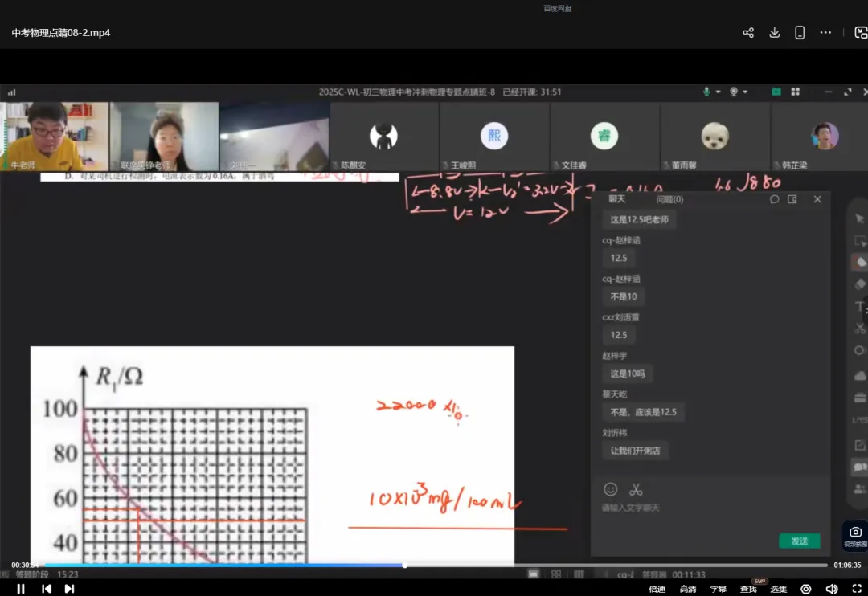Image resolution: width=868 pixels, height=596 pixels.
Task: Toggle the webcam on or off
Action: pos(734,92)
